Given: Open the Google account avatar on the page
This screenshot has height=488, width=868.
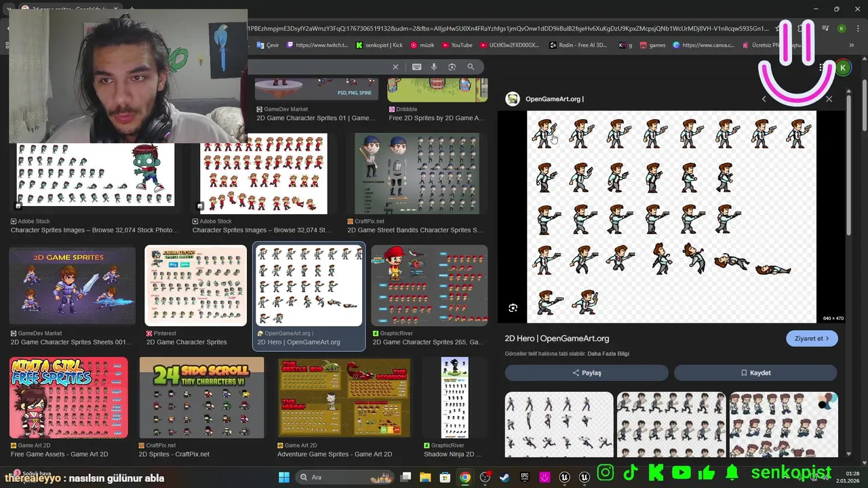Looking at the screenshot, I should 843,68.
